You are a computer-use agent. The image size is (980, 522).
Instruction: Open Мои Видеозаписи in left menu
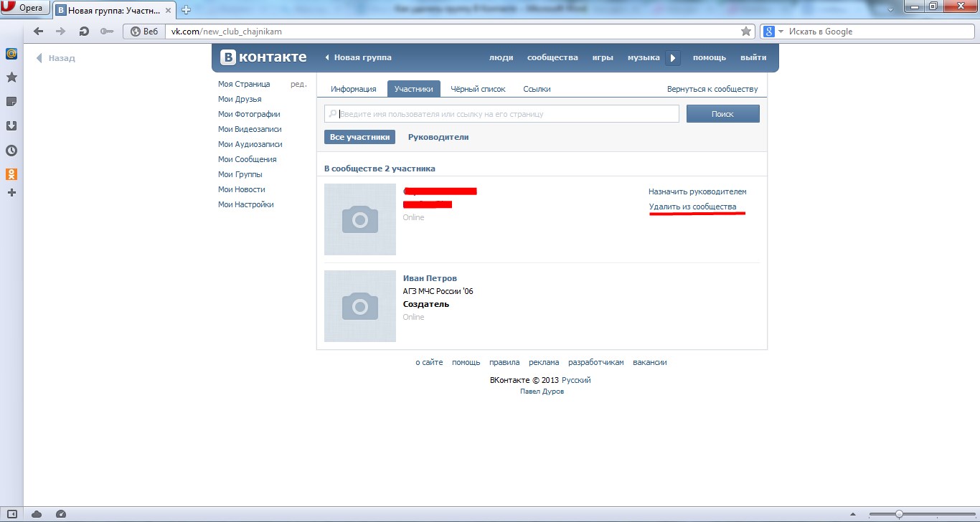click(x=250, y=129)
